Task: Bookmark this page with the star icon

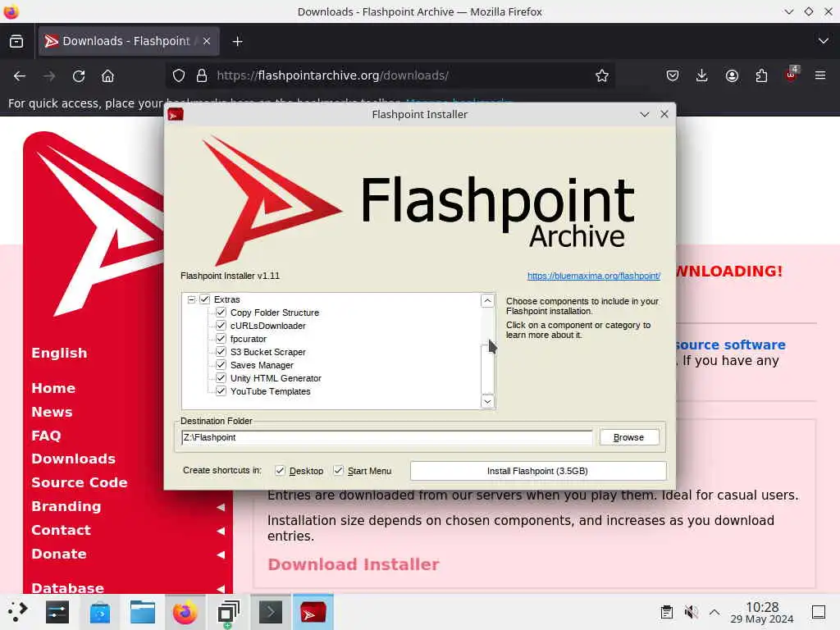Action: point(602,75)
